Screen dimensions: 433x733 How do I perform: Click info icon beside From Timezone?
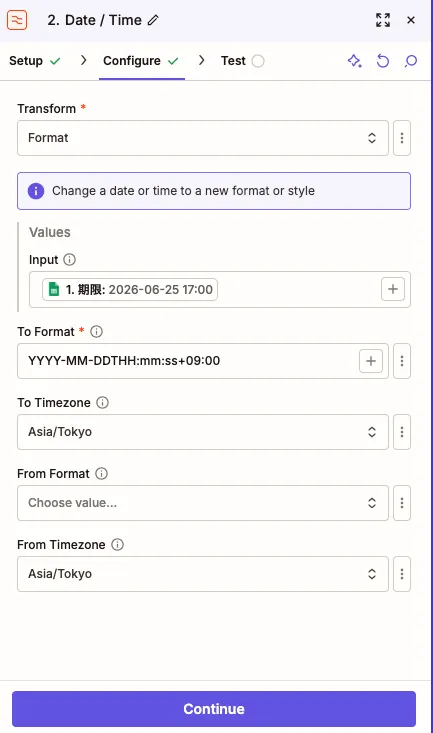(x=117, y=545)
